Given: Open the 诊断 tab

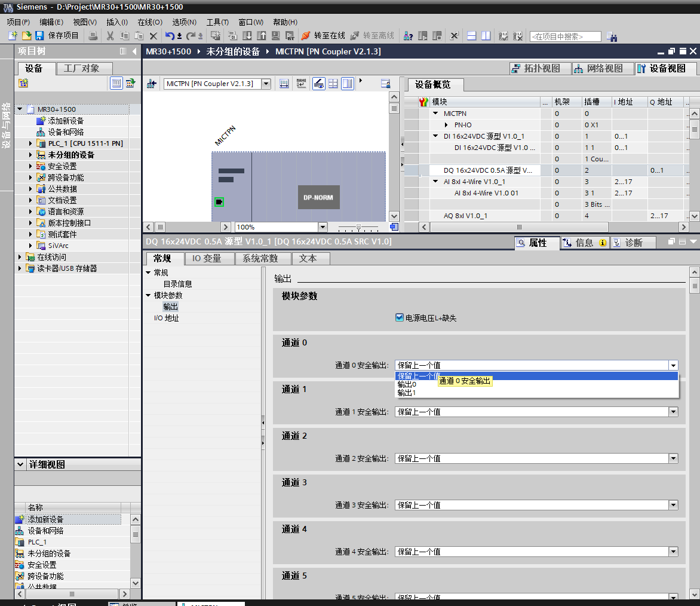Looking at the screenshot, I should pos(633,243).
